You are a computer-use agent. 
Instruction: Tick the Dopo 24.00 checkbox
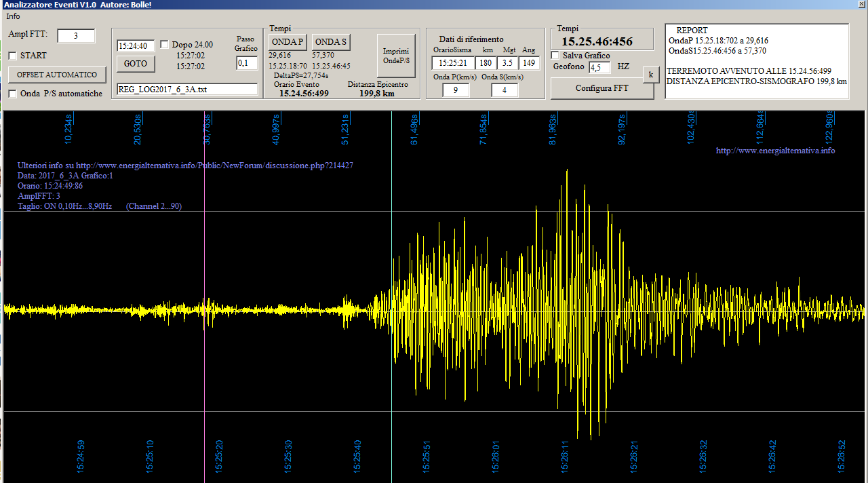pyautogui.click(x=164, y=45)
